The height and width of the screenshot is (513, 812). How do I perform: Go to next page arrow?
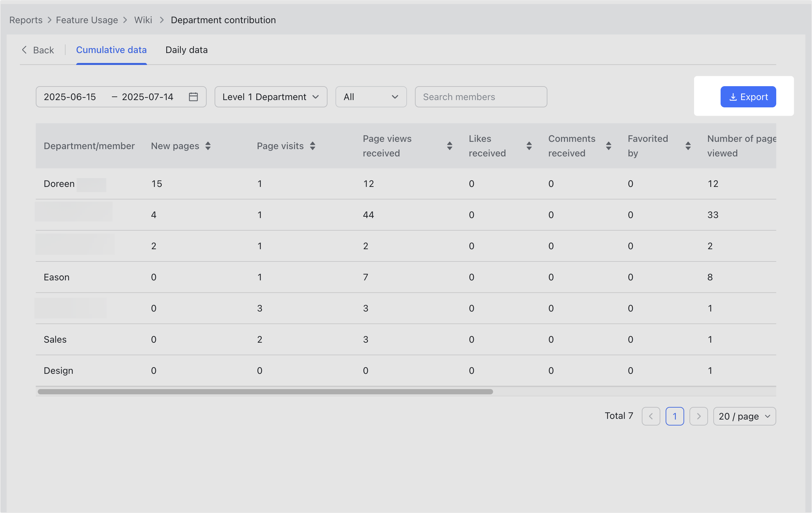tap(699, 416)
